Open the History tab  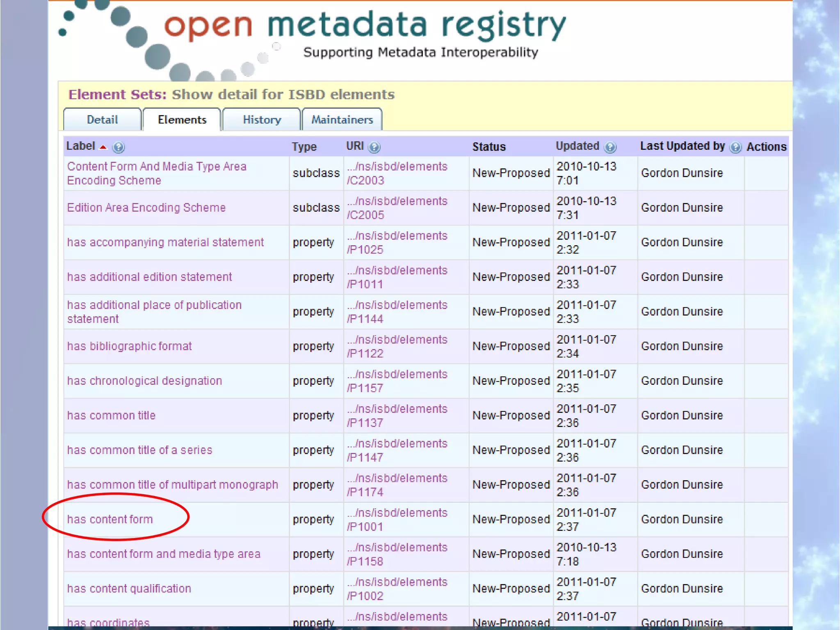pos(262,120)
